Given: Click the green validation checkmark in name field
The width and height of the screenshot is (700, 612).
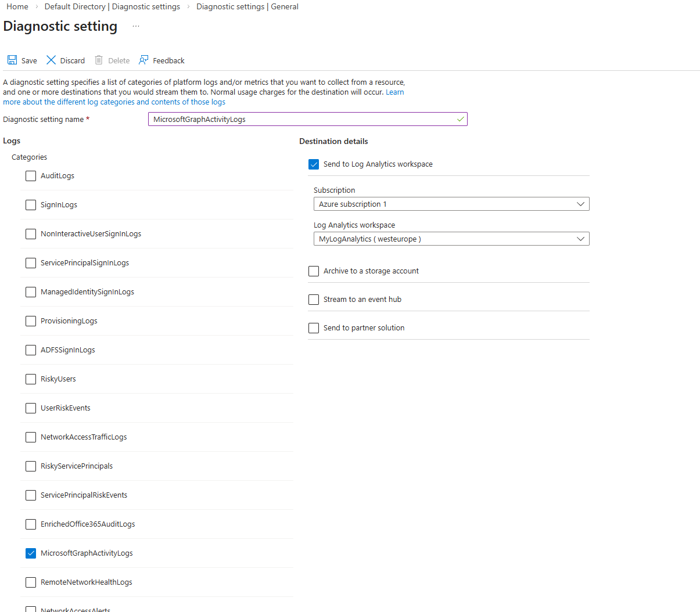Looking at the screenshot, I should 460,119.
